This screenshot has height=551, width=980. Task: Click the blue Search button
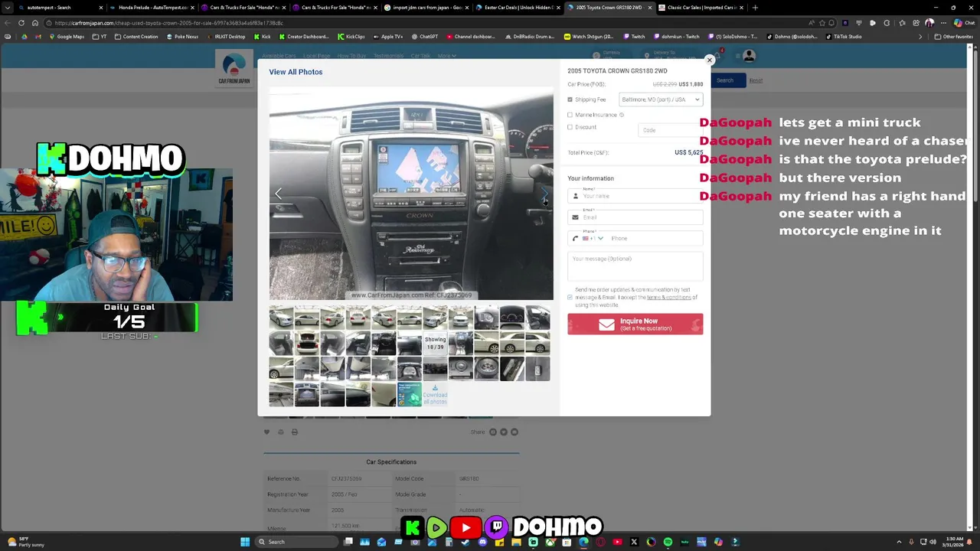[x=725, y=80]
